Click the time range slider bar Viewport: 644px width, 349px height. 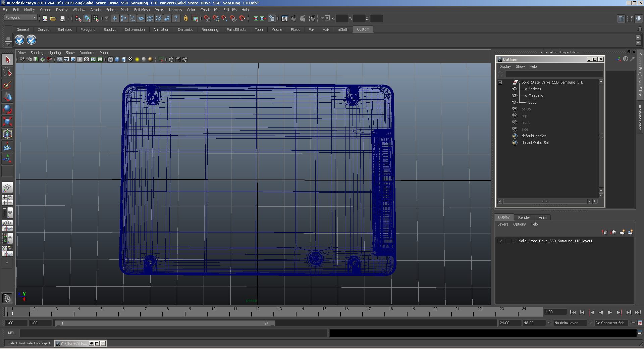pyautogui.click(x=165, y=323)
